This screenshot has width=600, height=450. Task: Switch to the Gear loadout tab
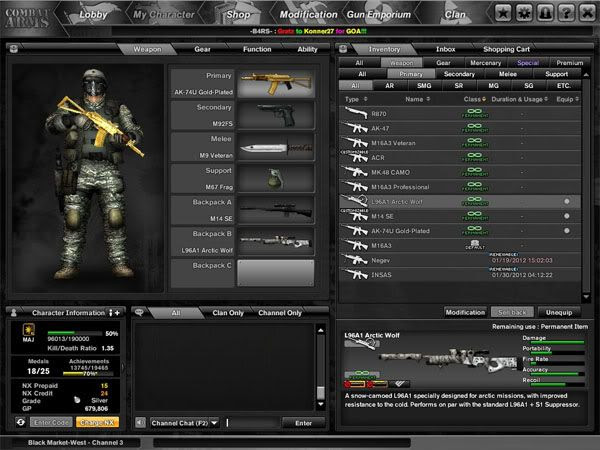(202, 49)
